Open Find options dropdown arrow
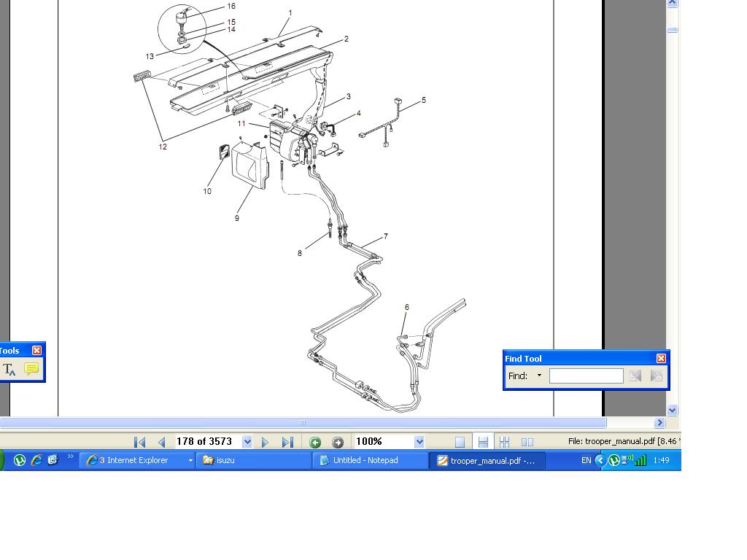The image size is (747, 560). [x=539, y=376]
